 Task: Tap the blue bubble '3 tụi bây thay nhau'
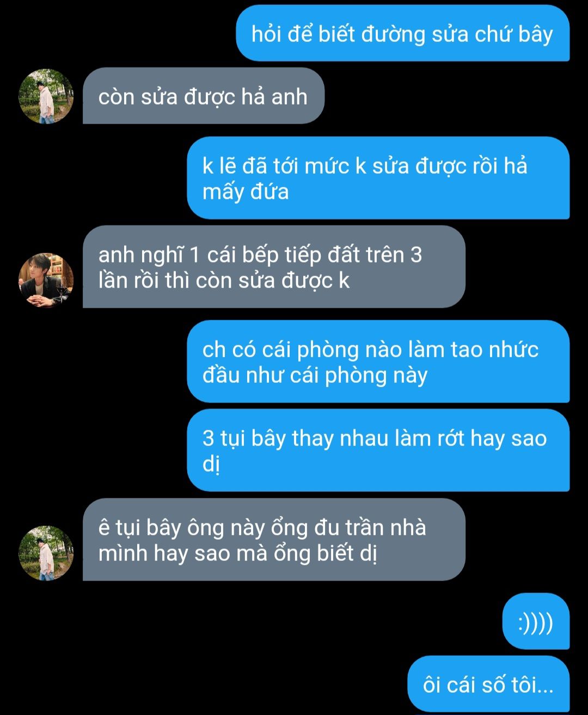(378, 450)
